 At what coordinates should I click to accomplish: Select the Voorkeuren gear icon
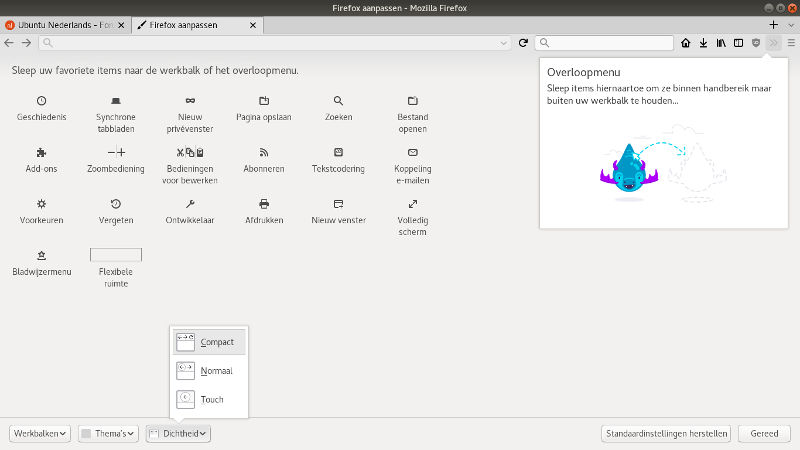(41, 204)
